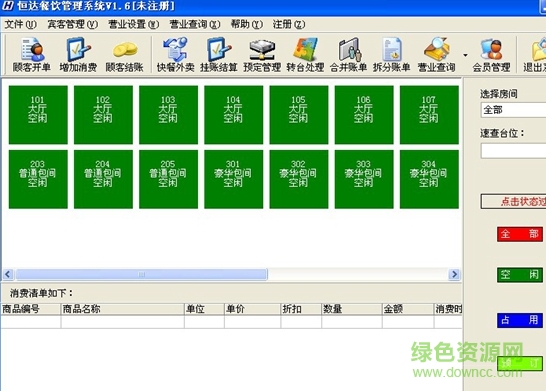Select table 105 大厅 tile
The image size is (546, 391).
pyautogui.click(x=298, y=115)
